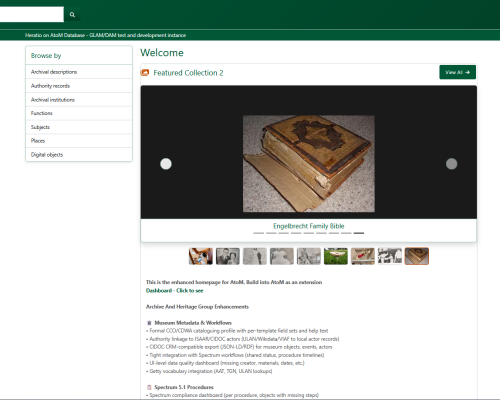The image size is (500, 400).
Task: Click the CIDOC CRM-compatible export line
Action: (239, 347)
